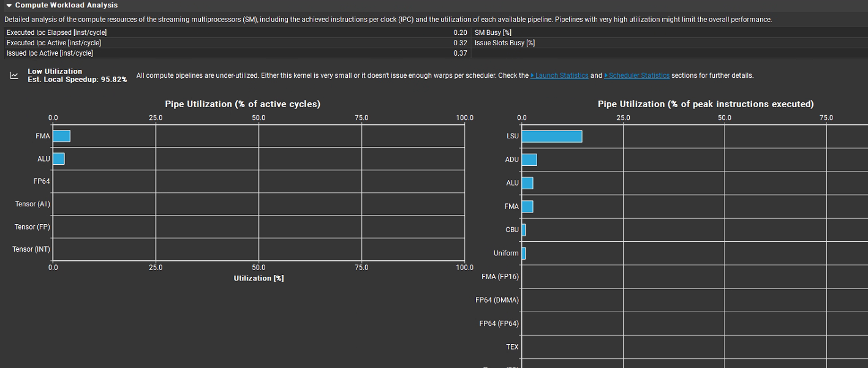868x368 pixels.
Task: Click the ADU utilization bar
Action: pos(529,160)
